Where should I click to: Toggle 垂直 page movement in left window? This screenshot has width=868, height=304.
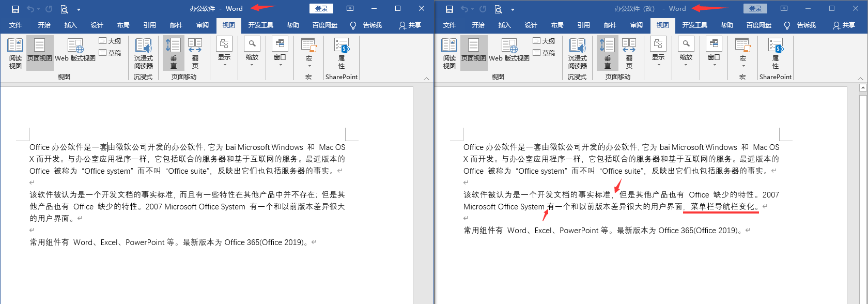click(x=173, y=53)
